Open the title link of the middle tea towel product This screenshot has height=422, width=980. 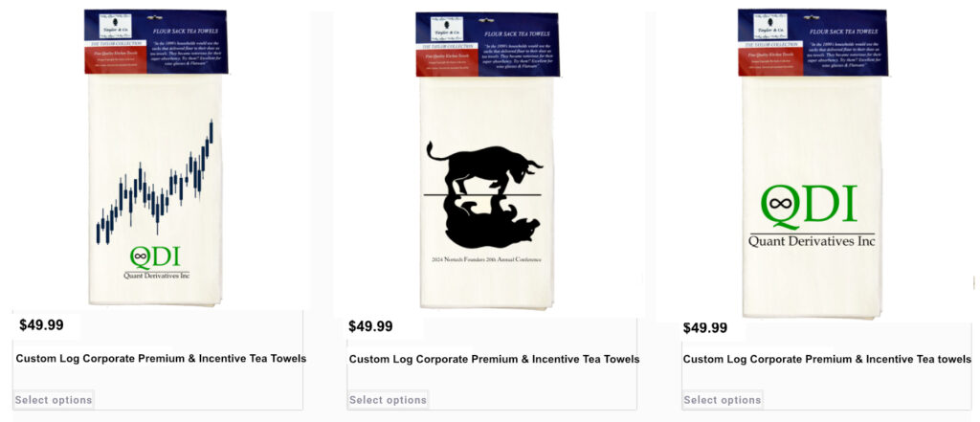pyautogui.click(x=494, y=360)
